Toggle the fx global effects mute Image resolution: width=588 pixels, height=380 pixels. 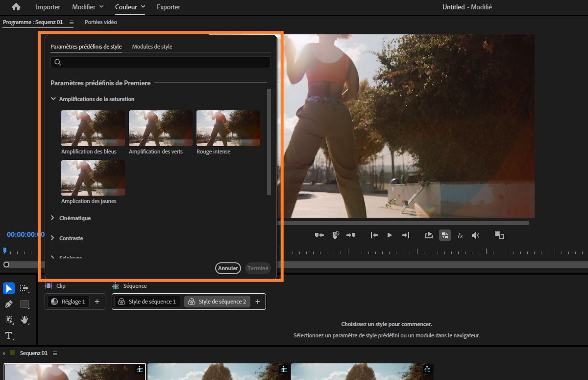click(460, 236)
